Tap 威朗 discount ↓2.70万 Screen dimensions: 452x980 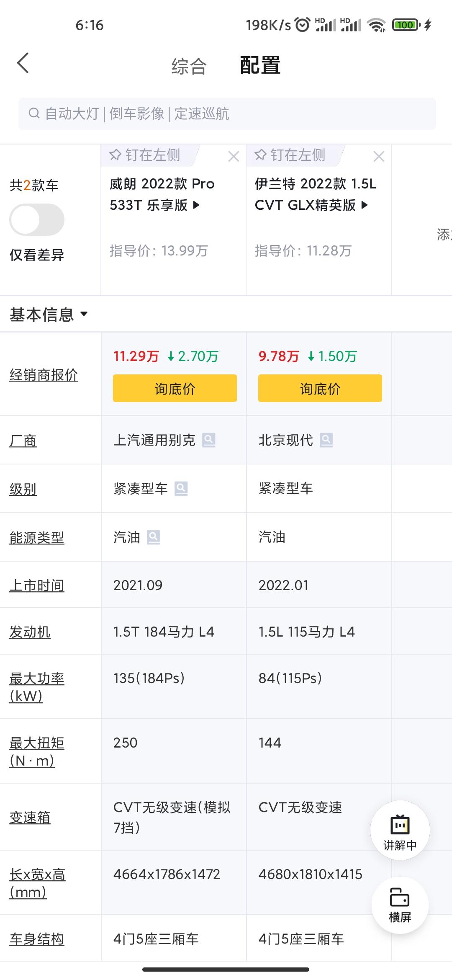click(x=193, y=356)
